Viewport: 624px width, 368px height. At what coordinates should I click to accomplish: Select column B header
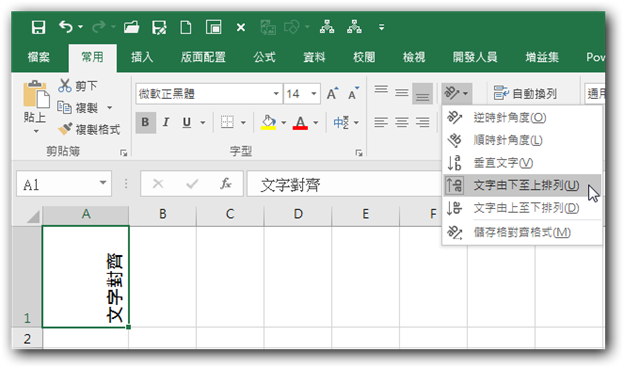point(162,214)
